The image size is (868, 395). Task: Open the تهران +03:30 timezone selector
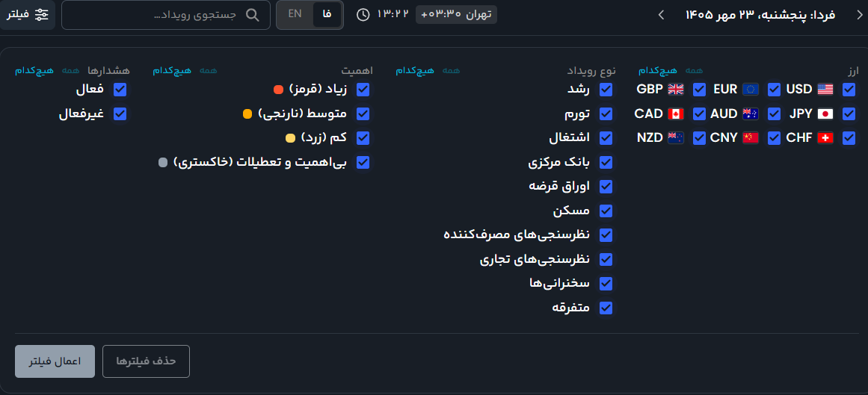[x=456, y=14]
